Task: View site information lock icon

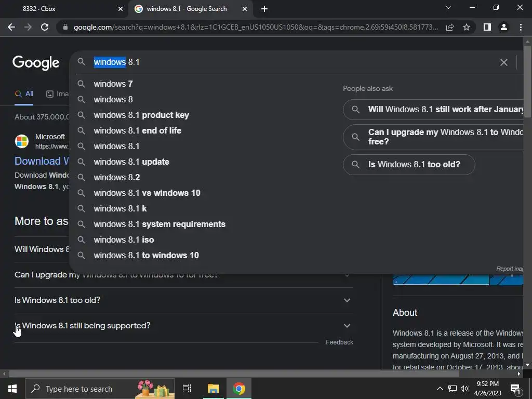Action: point(65,27)
